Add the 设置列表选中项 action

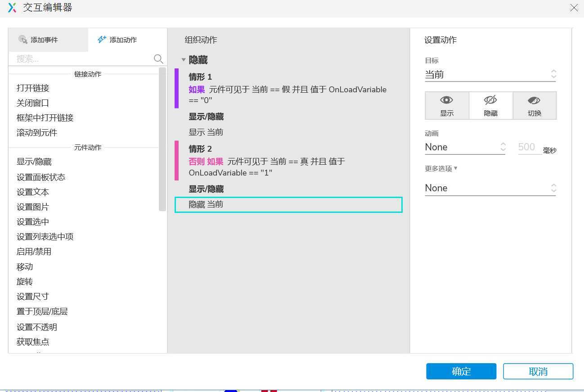point(45,237)
